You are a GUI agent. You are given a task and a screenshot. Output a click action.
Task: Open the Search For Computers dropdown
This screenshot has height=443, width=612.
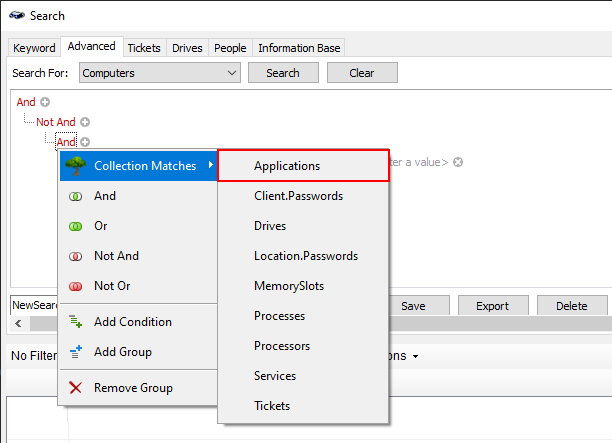pyautogui.click(x=232, y=73)
